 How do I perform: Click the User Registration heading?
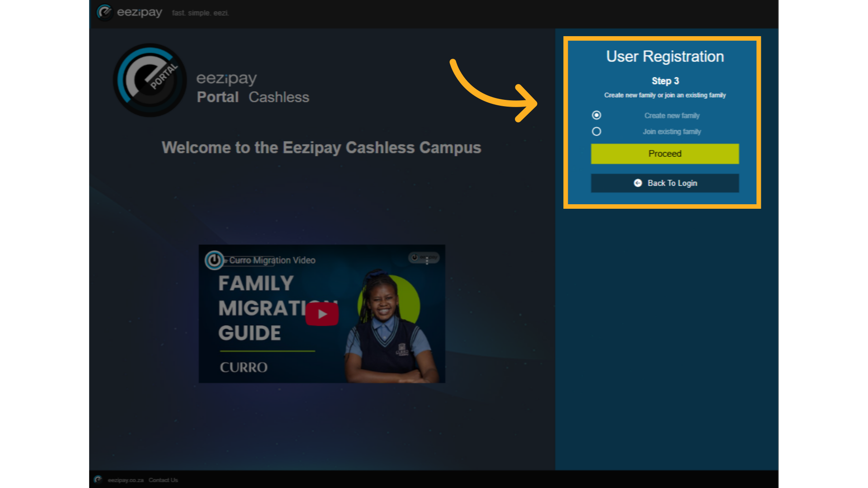(665, 56)
